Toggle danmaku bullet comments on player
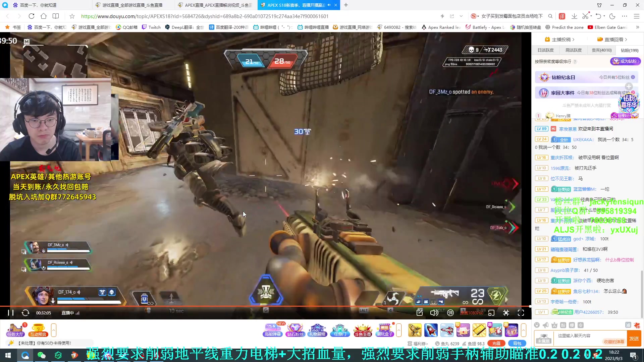Screen dimensions: 644x362 pyautogui.click(x=450, y=313)
